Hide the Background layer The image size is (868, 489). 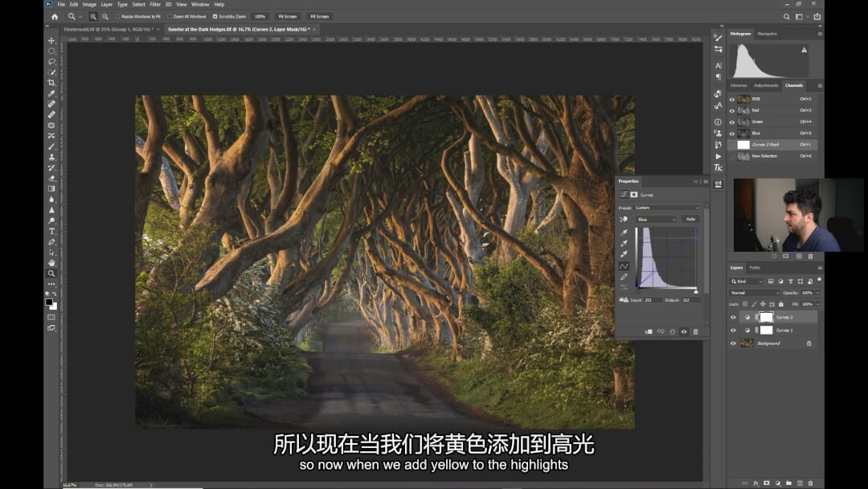[x=733, y=343]
